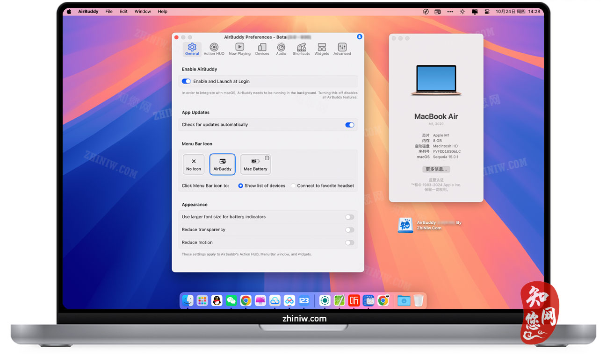Switch to the Shortcuts tab

click(x=301, y=49)
